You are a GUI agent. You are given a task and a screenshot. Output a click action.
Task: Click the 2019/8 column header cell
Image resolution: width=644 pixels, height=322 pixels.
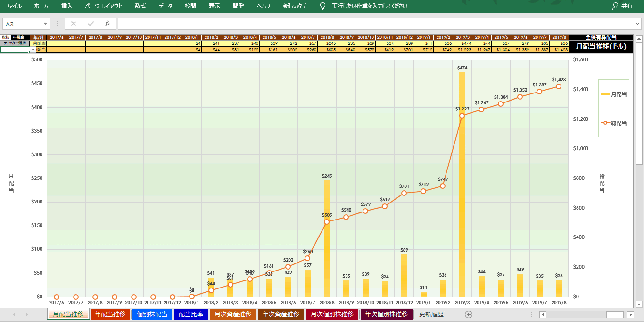click(559, 37)
